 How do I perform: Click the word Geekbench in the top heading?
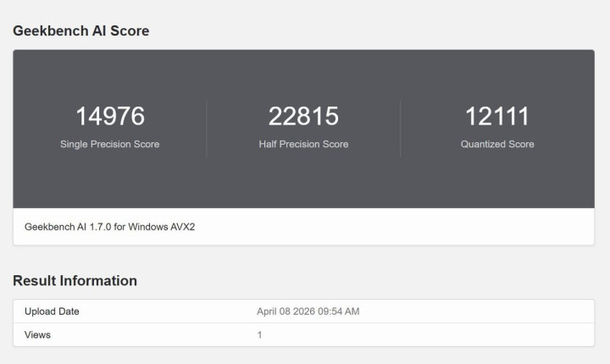click(x=47, y=31)
